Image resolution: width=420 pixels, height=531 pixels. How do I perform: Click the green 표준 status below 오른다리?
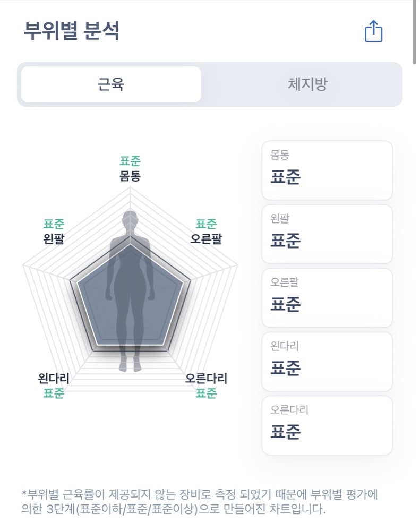pyautogui.click(x=206, y=393)
